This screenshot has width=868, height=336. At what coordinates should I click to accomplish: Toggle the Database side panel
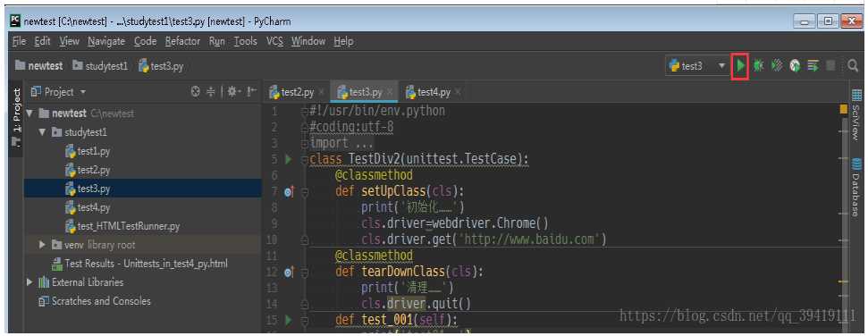click(856, 188)
